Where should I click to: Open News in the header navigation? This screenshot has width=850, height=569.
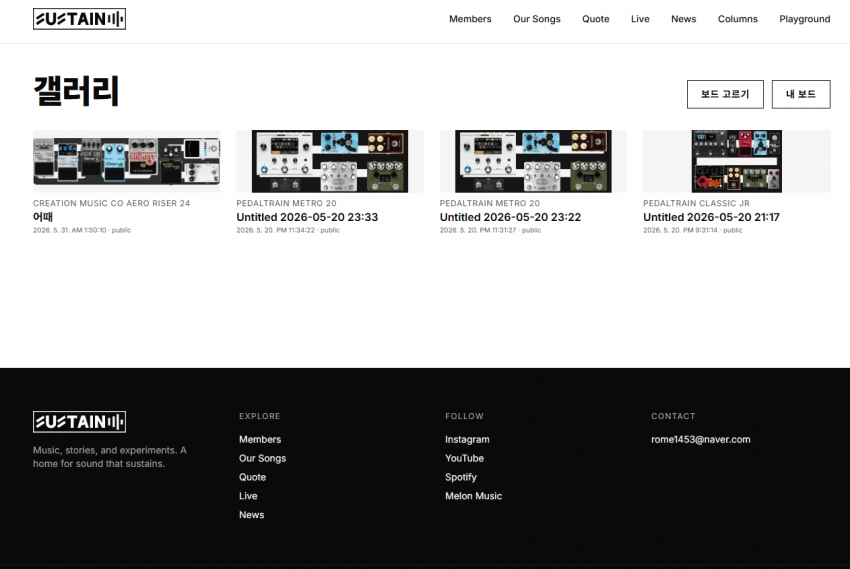tap(684, 19)
